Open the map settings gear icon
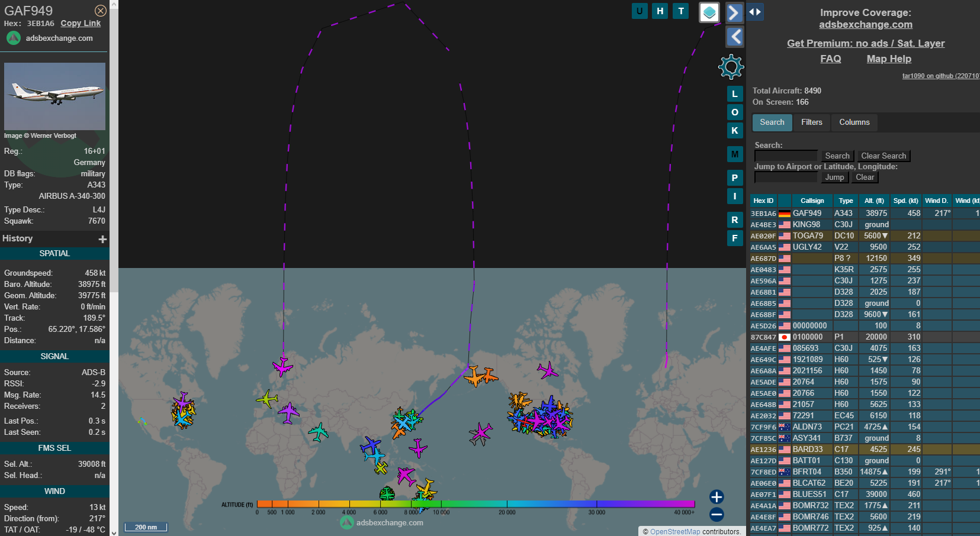The width and height of the screenshot is (980, 536). tap(731, 67)
